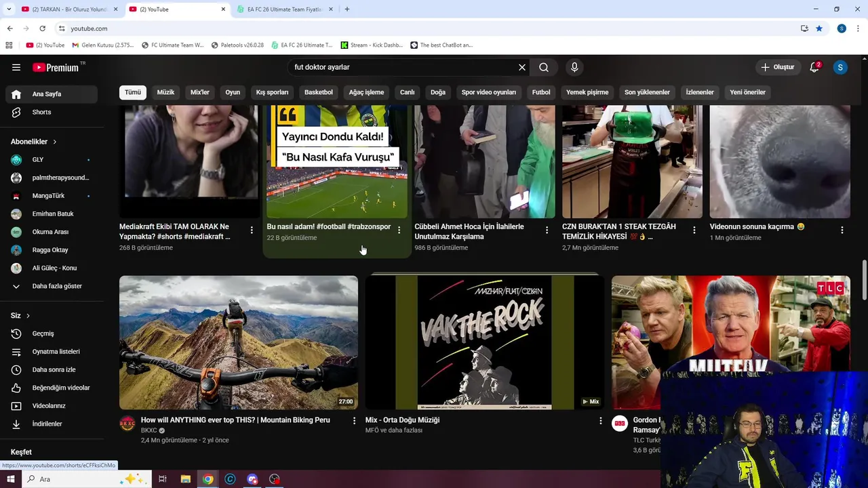The height and width of the screenshot is (488, 868).
Task: Open the Yayıncı Dondu Kaldı short thumbnail
Action: (337, 161)
